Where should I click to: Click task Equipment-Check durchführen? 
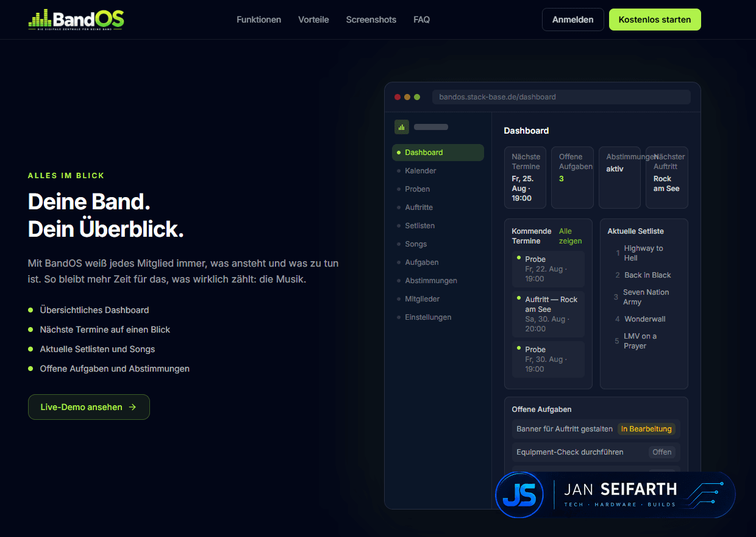(570, 452)
